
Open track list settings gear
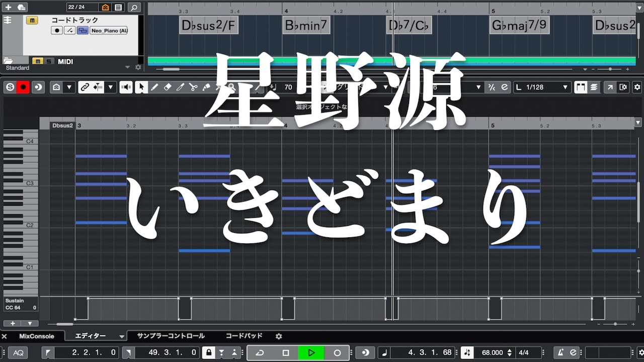138,67
